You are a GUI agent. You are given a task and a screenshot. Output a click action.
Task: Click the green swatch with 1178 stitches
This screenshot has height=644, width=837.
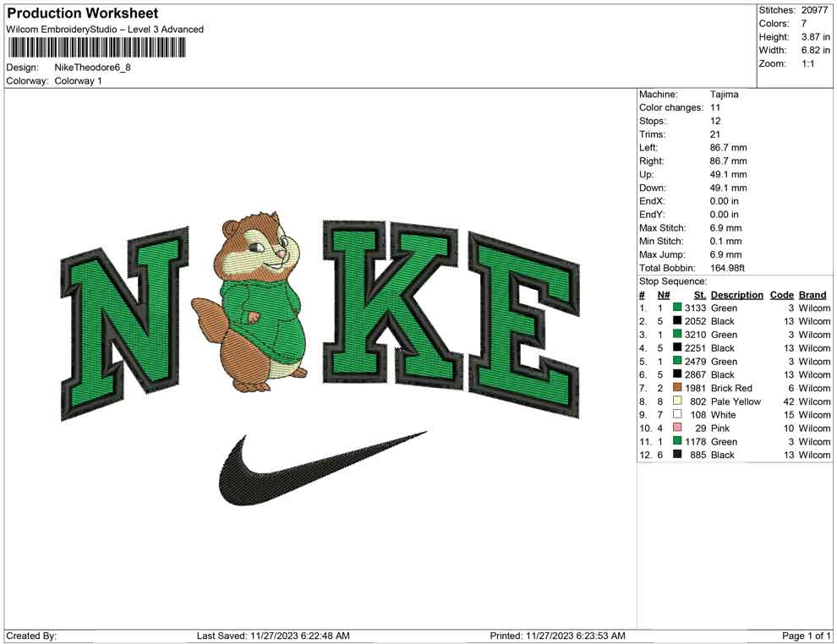click(677, 440)
